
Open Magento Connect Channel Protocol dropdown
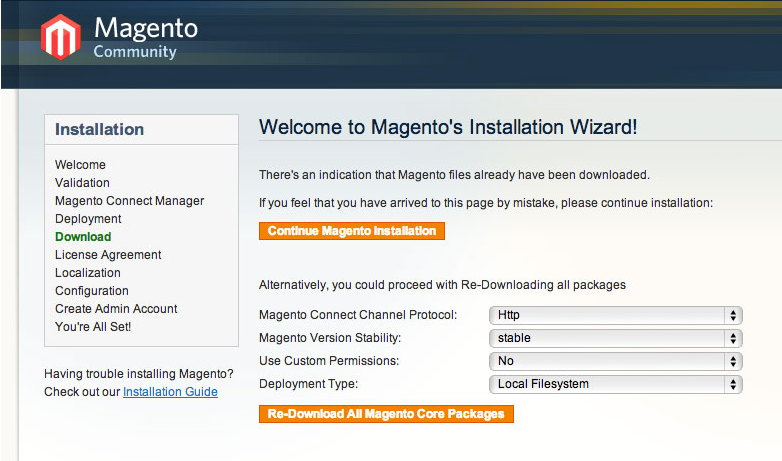pyautogui.click(x=615, y=315)
